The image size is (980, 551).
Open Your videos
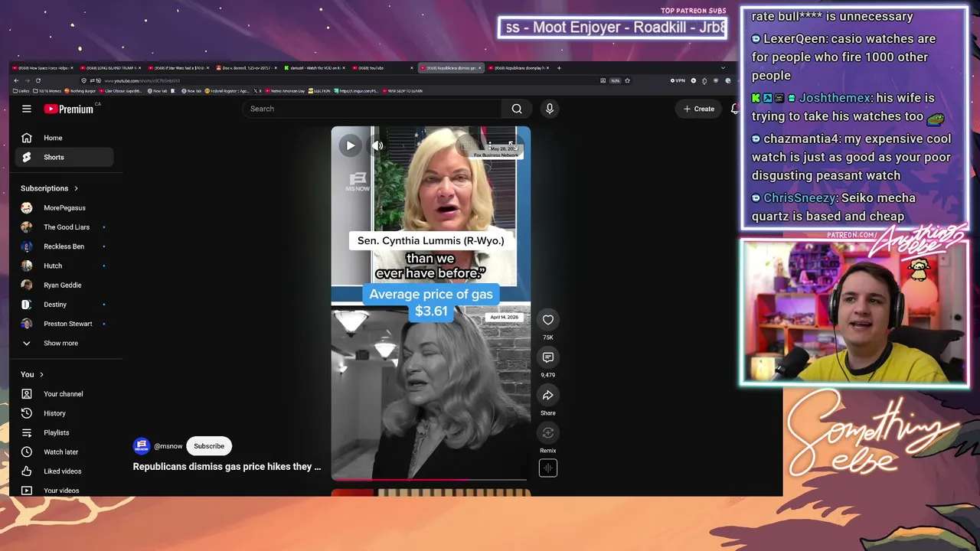64,491
